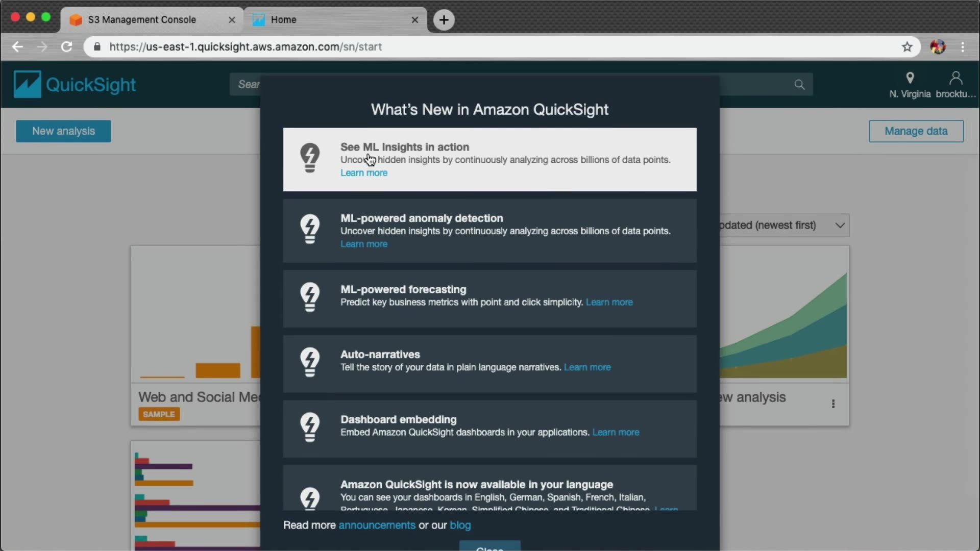Open three-dot menu on analysis card

(833, 404)
